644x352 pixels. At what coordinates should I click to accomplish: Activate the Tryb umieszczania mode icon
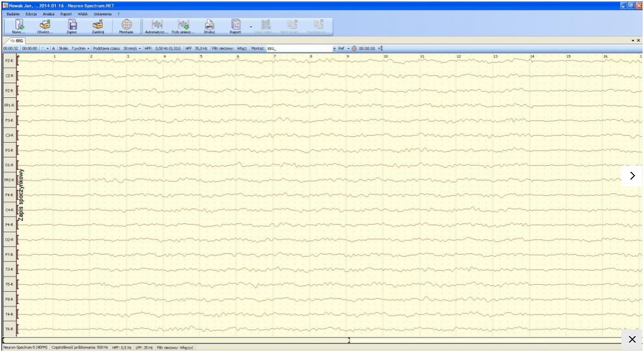click(x=184, y=25)
